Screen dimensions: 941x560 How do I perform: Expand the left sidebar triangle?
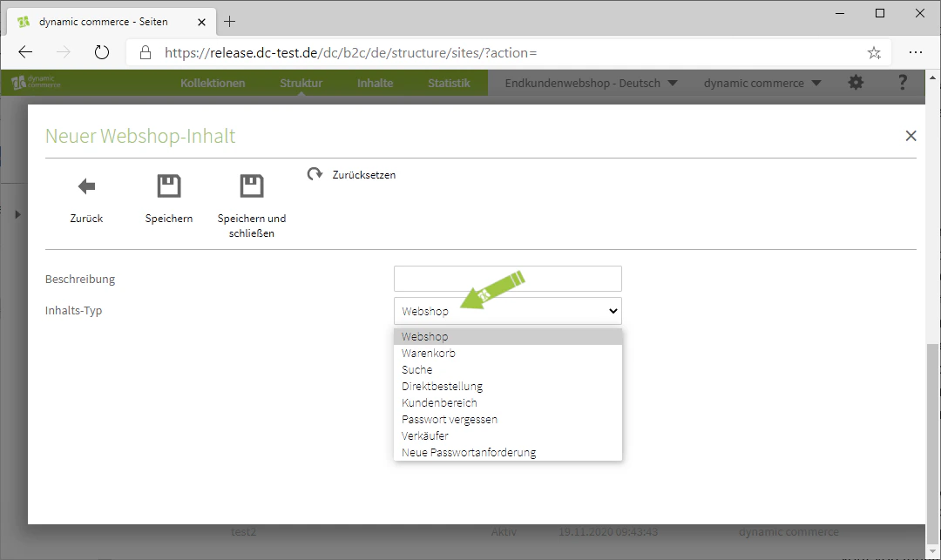tap(17, 214)
